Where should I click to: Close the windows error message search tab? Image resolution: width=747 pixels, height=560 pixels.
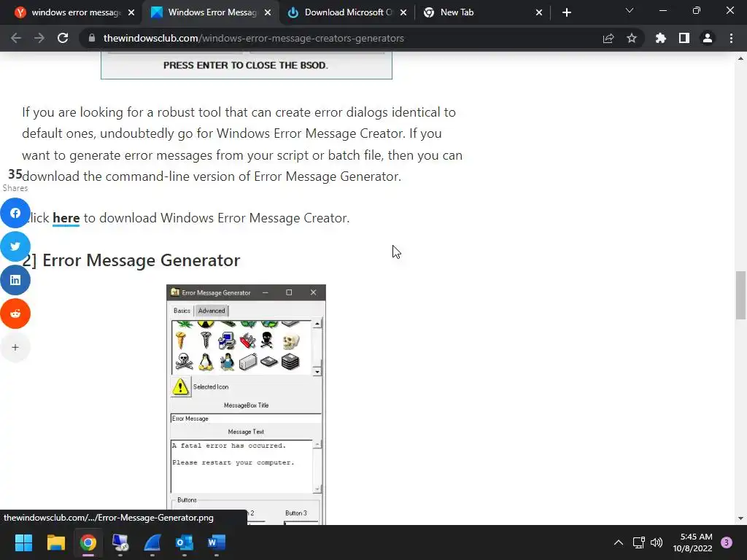(x=131, y=12)
